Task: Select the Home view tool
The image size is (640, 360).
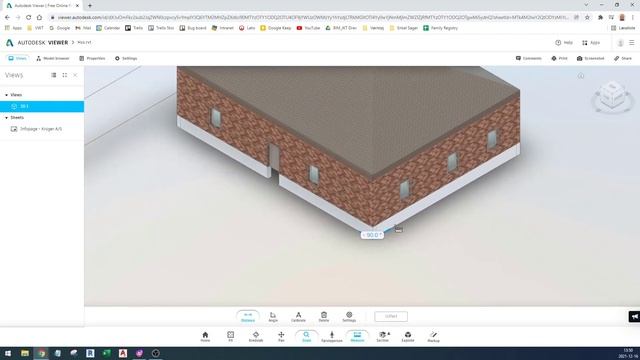Action: click(x=205, y=337)
